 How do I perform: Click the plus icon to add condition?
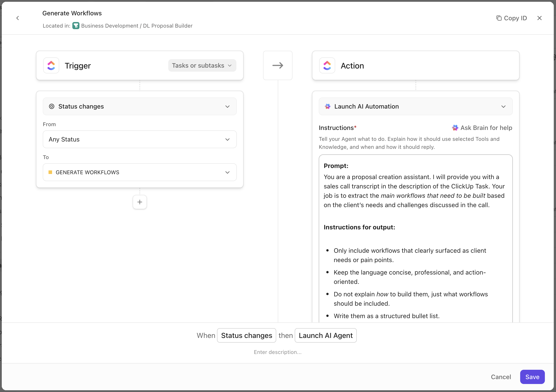click(140, 202)
